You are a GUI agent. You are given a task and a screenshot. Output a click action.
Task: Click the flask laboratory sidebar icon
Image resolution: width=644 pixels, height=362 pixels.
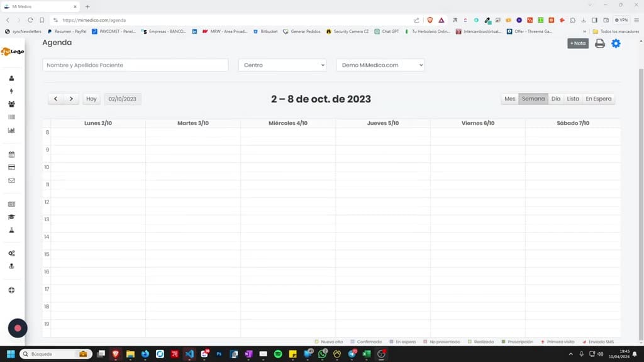(x=11, y=230)
